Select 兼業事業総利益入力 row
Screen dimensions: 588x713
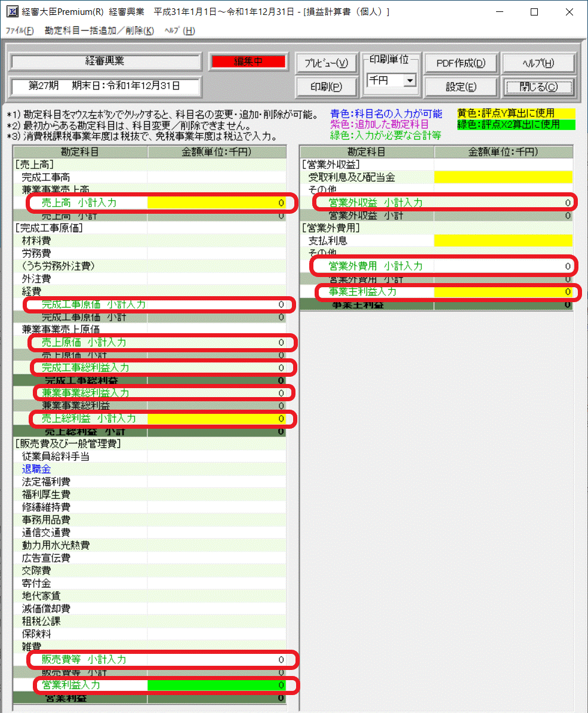149,393
